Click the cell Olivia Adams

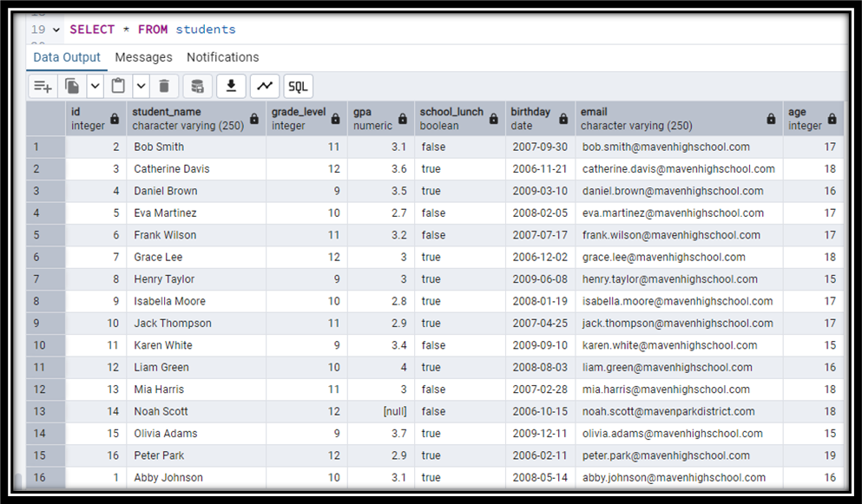click(196, 433)
